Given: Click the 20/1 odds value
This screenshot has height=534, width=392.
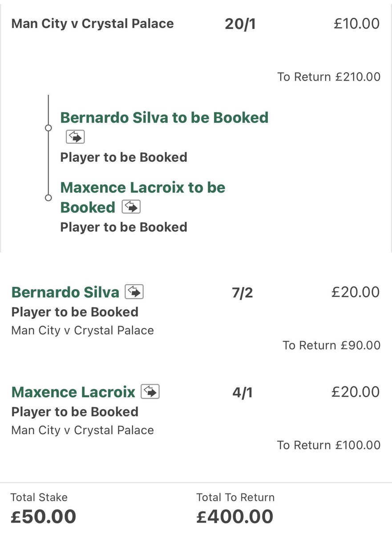Looking at the screenshot, I should pyautogui.click(x=240, y=24).
